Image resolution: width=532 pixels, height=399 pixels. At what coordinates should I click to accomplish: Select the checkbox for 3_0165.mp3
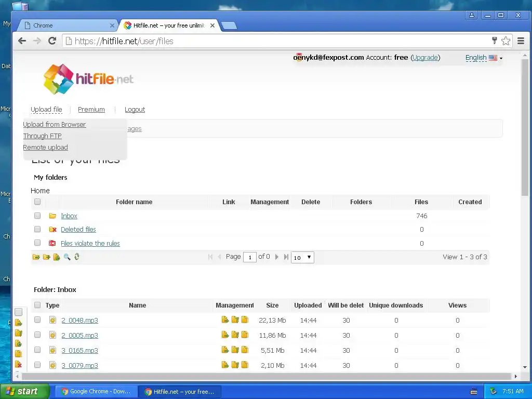click(x=37, y=350)
